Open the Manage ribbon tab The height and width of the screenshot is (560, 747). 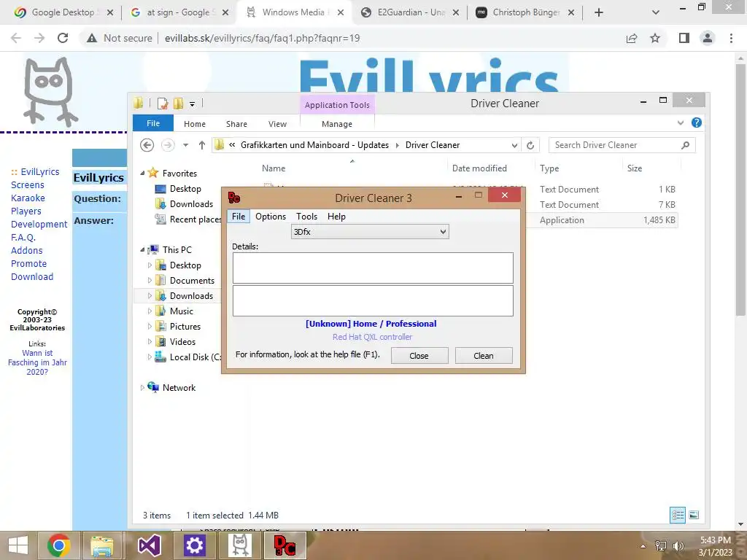(337, 124)
